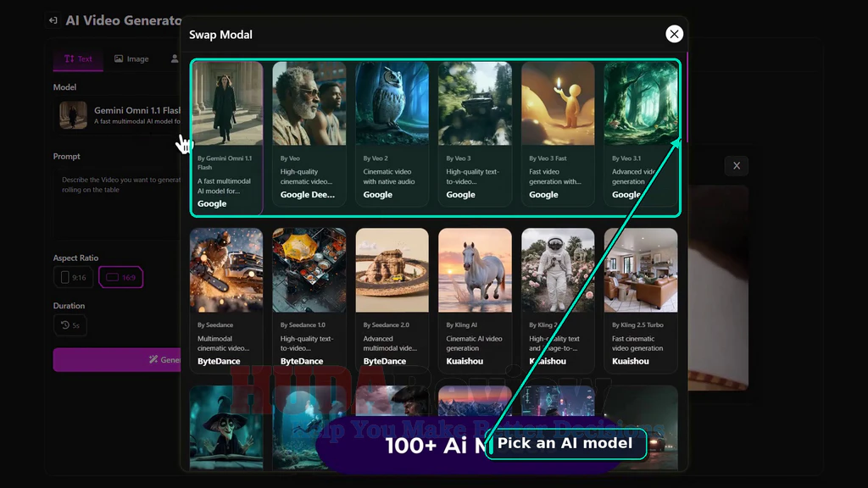Close the Swap Modal dialog
This screenshot has width=868, height=488.
point(674,34)
